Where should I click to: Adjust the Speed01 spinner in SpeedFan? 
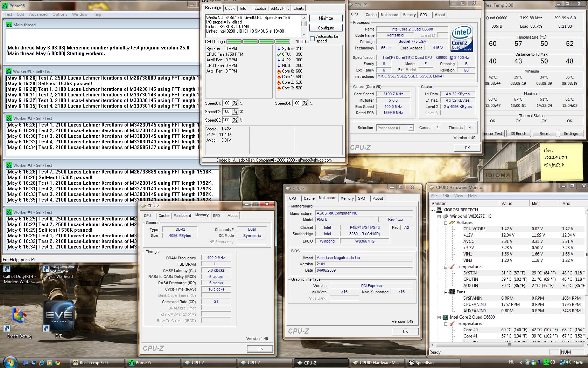click(x=235, y=103)
